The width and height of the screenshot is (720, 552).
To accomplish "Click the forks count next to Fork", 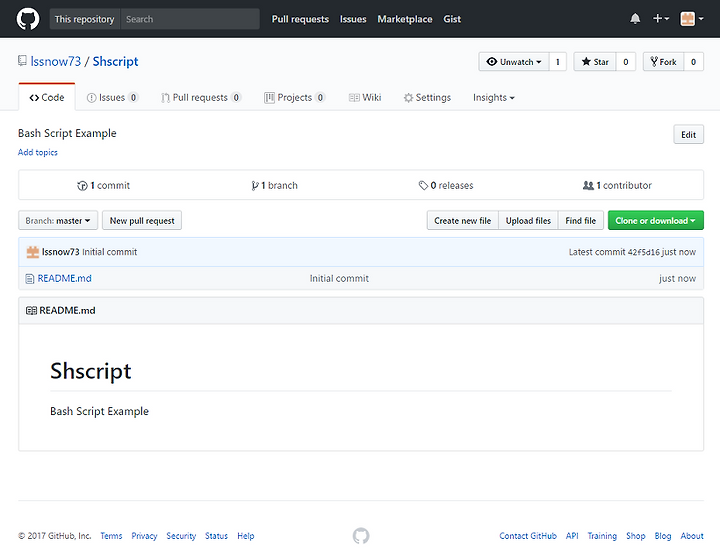I will 693,62.
